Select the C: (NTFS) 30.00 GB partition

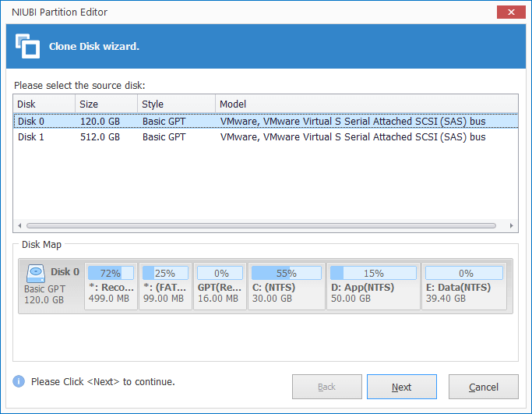click(x=287, y=286)
